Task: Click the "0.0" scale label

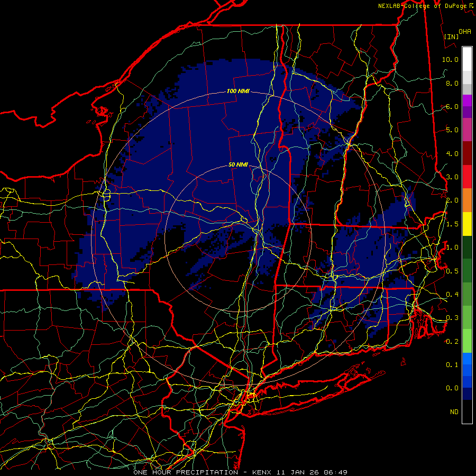Action: (452, 388)
